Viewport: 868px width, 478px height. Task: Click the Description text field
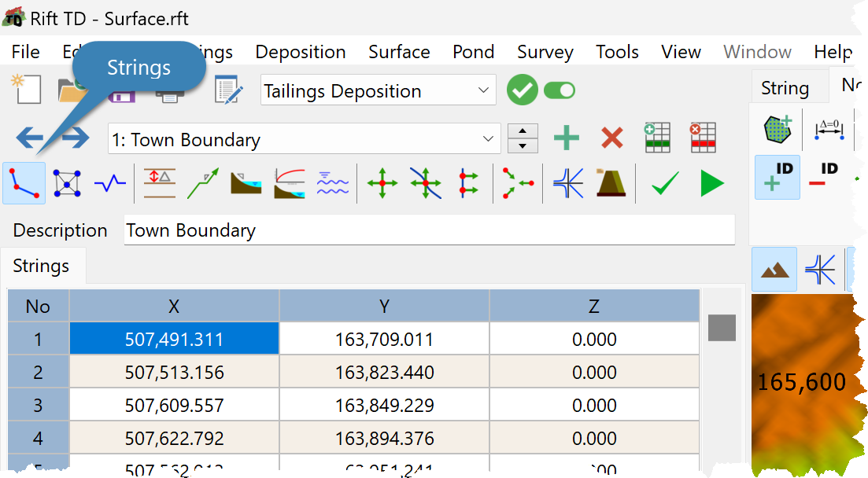pos(429,230)
